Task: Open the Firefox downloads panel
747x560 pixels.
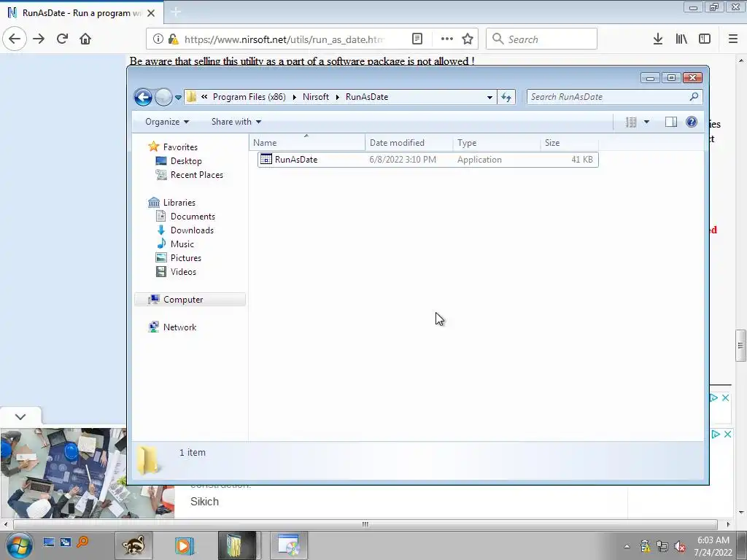Action: (x=658, y=39)
